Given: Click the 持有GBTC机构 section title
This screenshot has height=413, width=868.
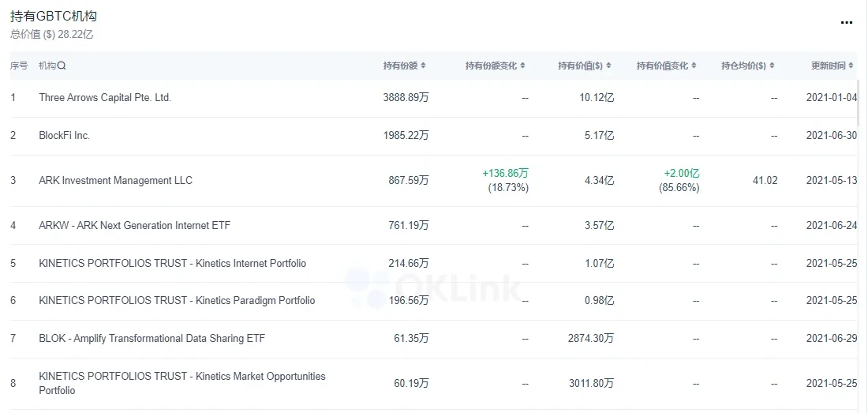Looking at the screenshot, I should point(54,17).
